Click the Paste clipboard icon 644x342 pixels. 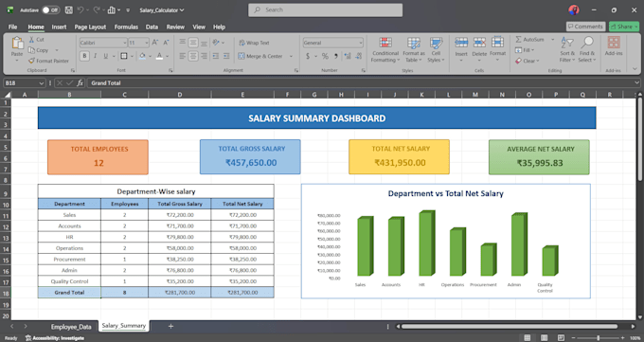[17, 43]
